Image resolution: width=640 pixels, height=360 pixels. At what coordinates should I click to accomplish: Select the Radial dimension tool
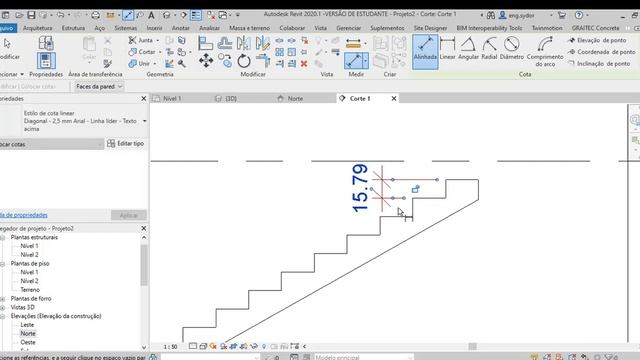point(489,49)
